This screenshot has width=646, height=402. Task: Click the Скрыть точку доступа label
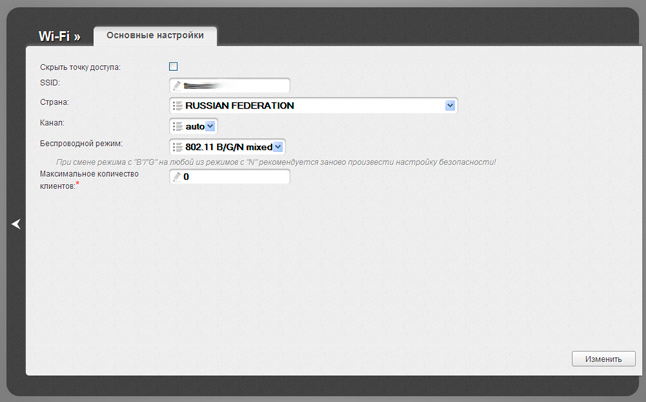click(x=80, y=67)
